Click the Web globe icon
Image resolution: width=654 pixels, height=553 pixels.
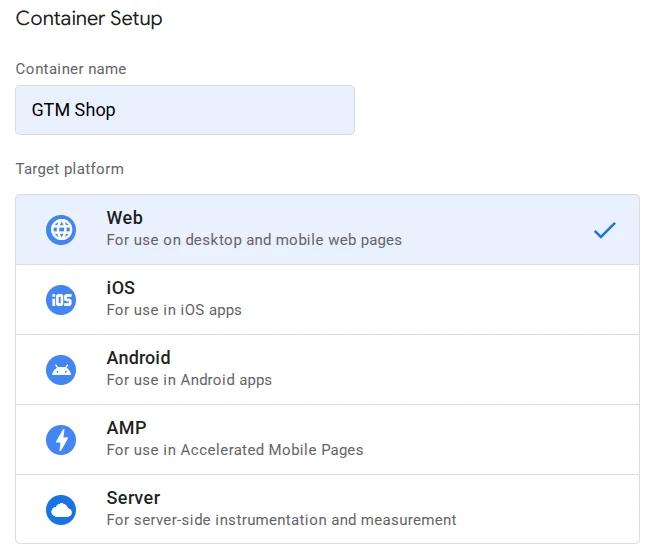(61, 230)
